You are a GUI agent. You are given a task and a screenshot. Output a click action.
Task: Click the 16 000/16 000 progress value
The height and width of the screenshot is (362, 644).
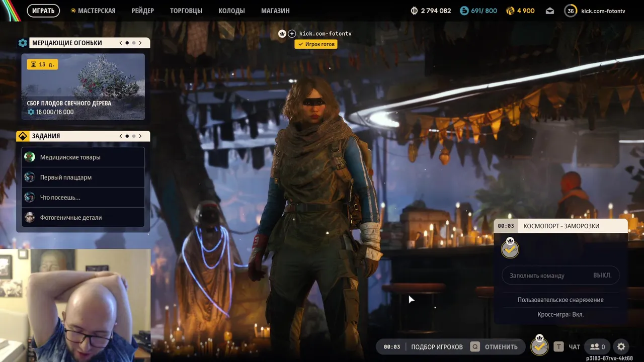55,112
